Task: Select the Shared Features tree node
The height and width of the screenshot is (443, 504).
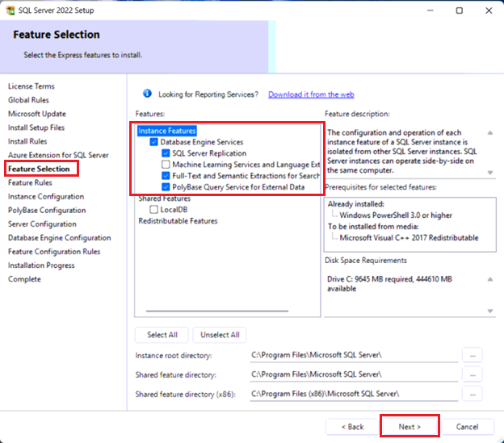Action: pyautogui.click(x=165, y=199)
